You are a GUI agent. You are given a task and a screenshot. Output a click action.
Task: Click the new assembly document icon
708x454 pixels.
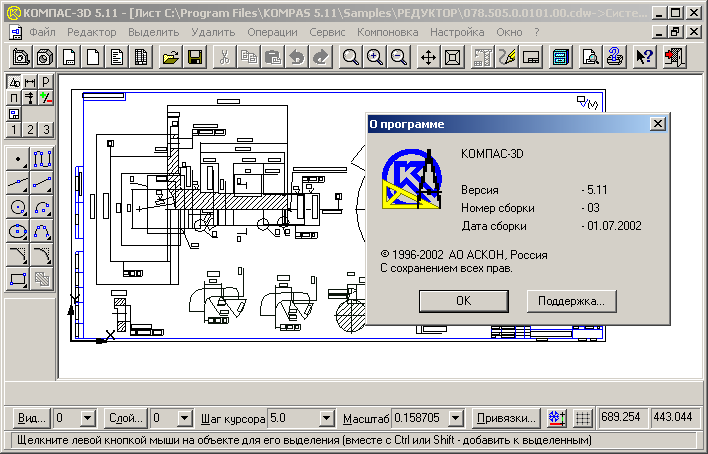click(x=21, y=57)
